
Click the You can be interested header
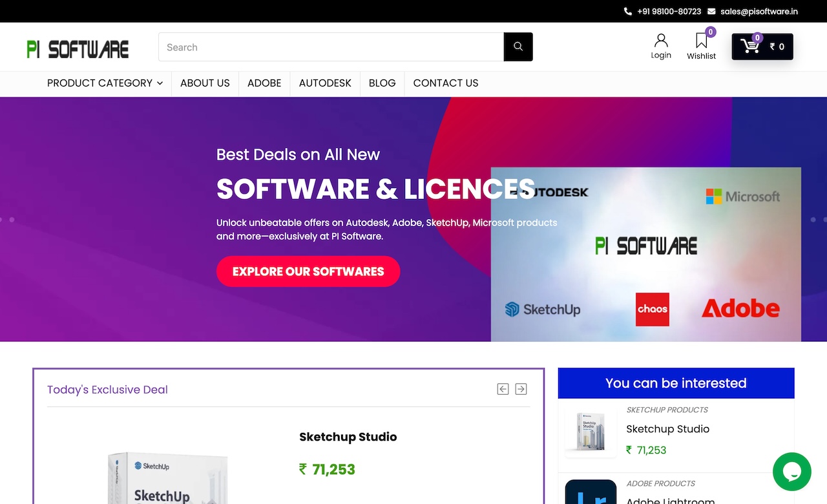pos(676,383)
